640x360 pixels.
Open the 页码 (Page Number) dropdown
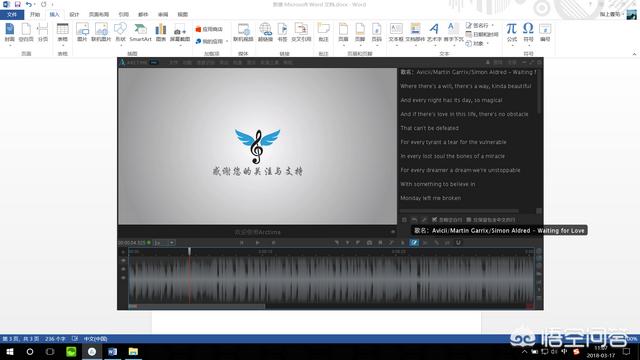377,33
